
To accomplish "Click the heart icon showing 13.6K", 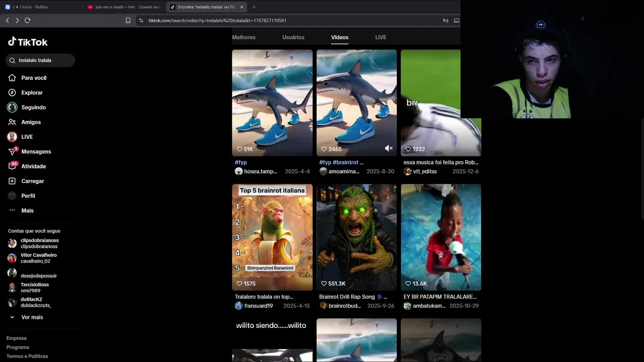I will (x=408, y=284).
